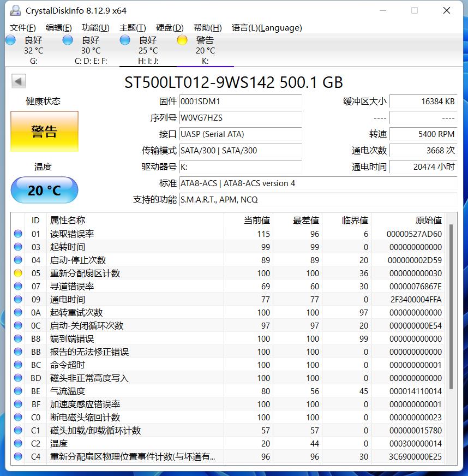Screen dimensions: 468x476
Task: Click the 20 °C temperature button
Action: click(x=45, y=190)
